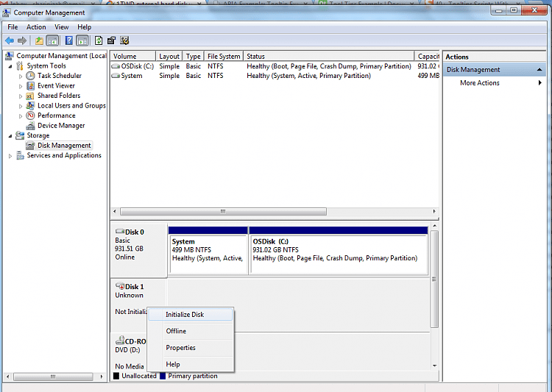This screenshot has height=392, width=552.
Task: Select the Disk Management tree item
Action: coord(64,146)
